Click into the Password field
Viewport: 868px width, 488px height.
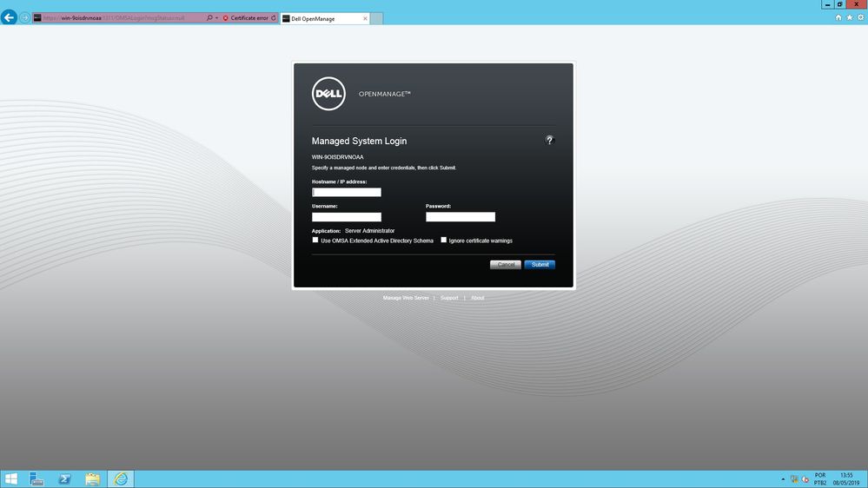461,217
